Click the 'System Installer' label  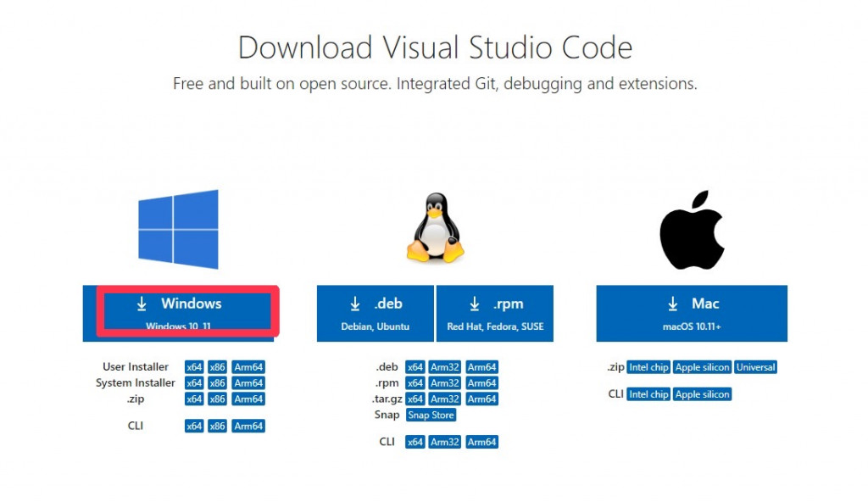coord(135,383)
